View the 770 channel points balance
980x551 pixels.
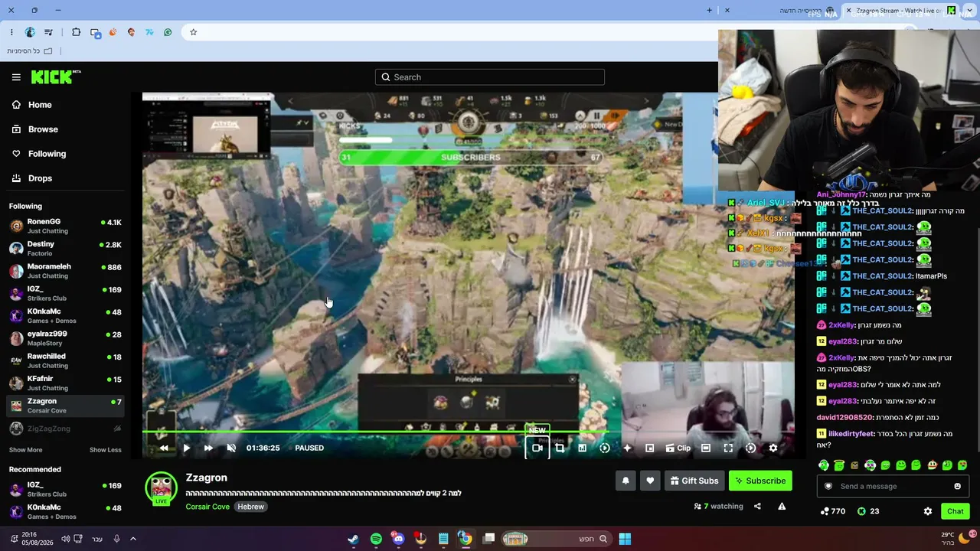click(832, 511)
